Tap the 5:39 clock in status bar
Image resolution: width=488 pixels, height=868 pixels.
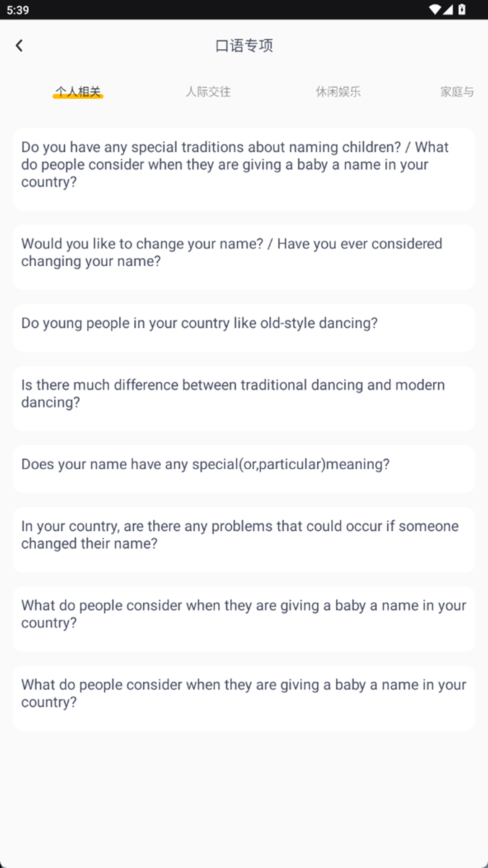click(x=18, y=10)
